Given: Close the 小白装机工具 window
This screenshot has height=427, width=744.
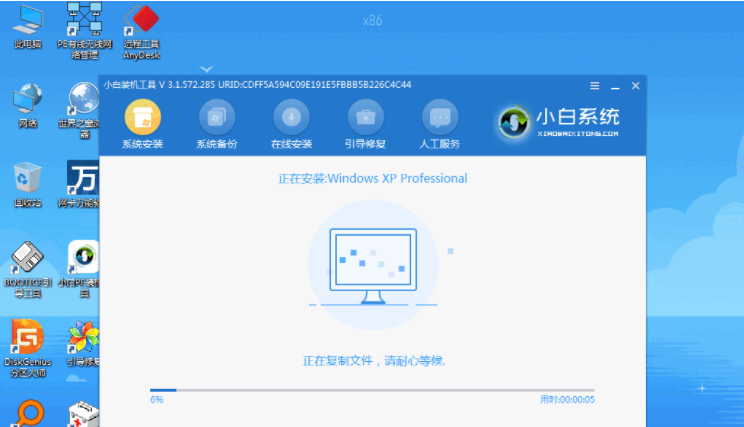Looking at the screenshot, I should pos(636,86).
